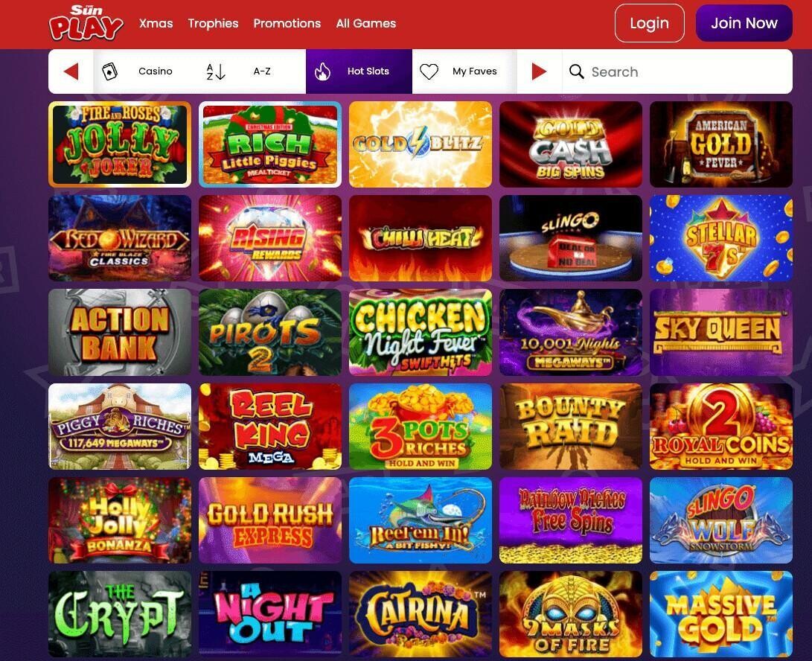812x661 pixels.
Task: Click the My Faves heart icon
Action: [429, 71]
